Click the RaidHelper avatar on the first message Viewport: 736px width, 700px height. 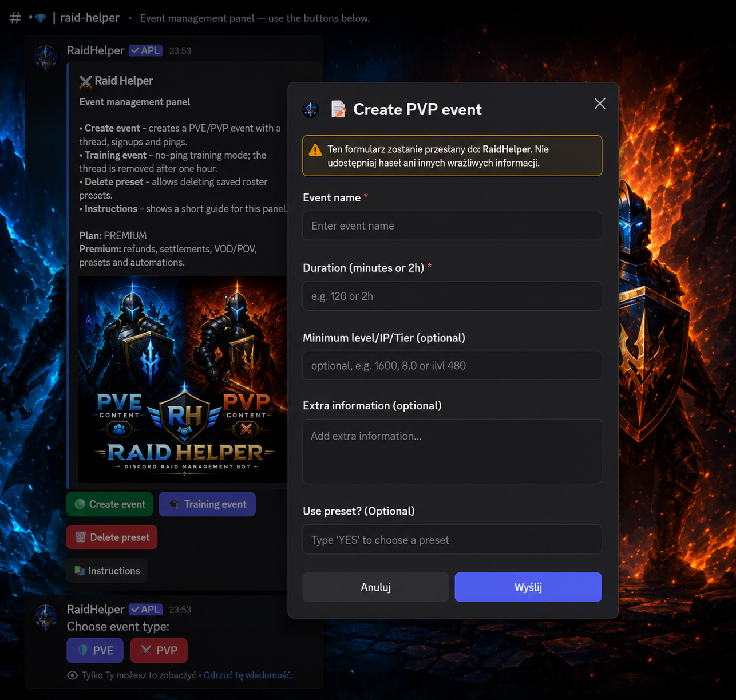point(46,58)
